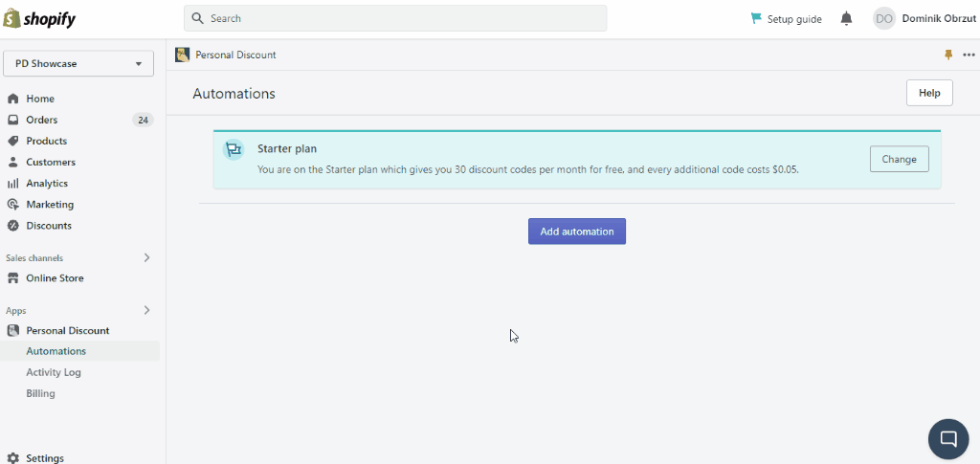The height and width of the screenshot is (464, 980).
Task: Expand the Sales channels chevron
Action: [x=146, y=257]
